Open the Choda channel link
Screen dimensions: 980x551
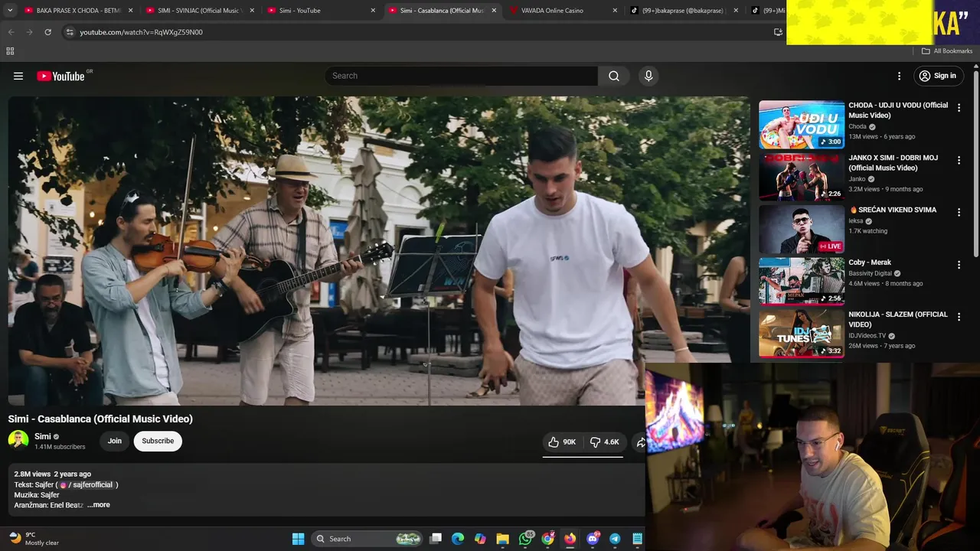(857, 126)
